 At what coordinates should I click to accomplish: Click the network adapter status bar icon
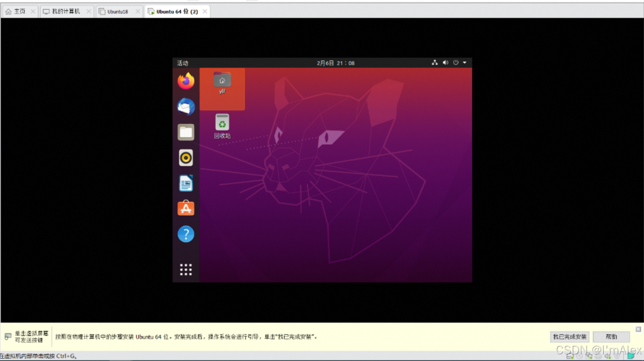pos(589,357)
